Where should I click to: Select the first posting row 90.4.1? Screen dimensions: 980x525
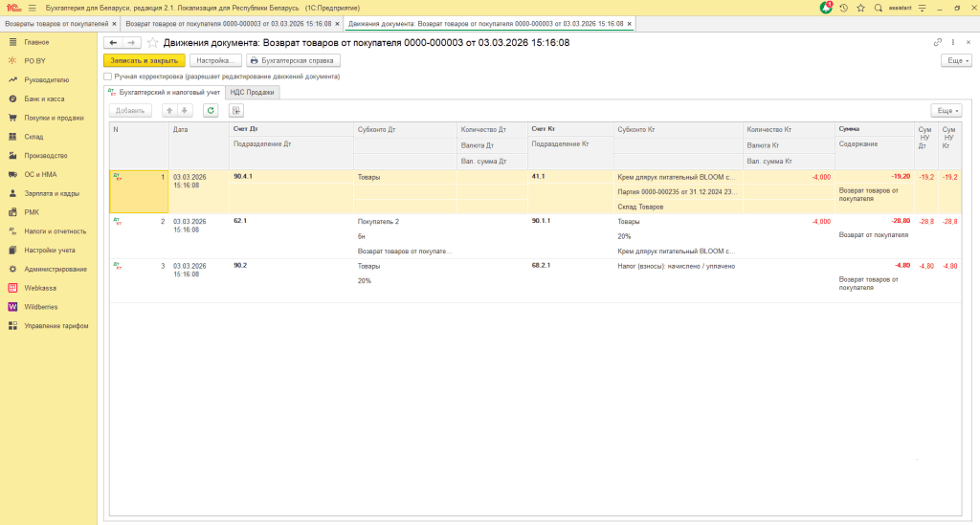click(x=287, y=178)
